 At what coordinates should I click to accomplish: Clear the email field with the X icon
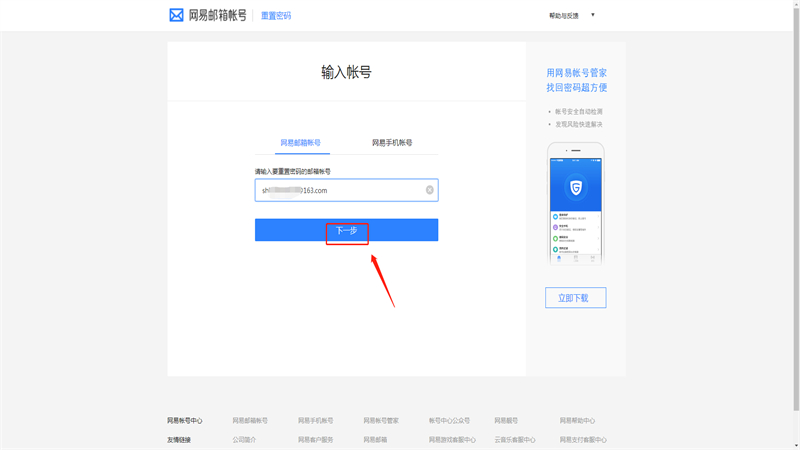tap(430, 190)
